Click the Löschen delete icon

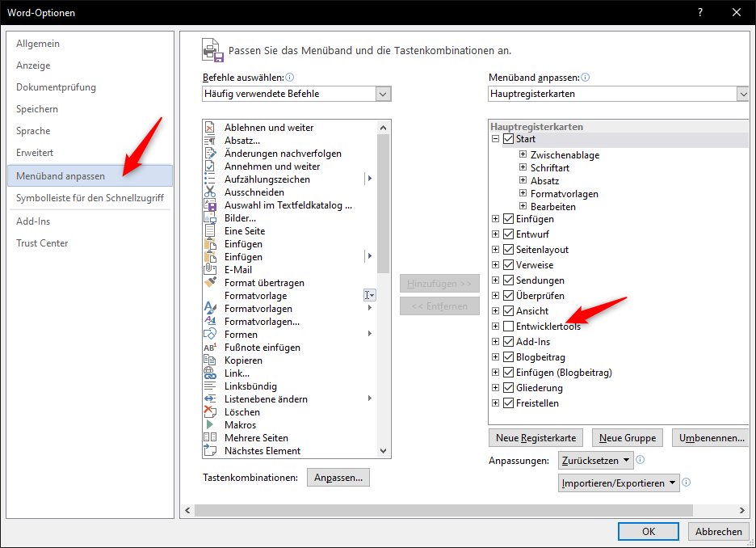coord(210,412)
